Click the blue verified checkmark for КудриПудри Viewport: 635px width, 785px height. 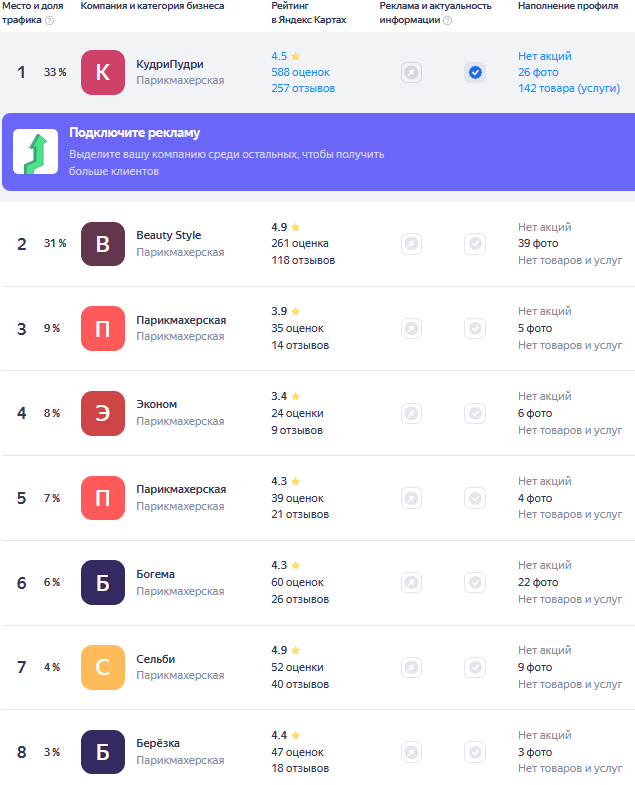[475, 73]
